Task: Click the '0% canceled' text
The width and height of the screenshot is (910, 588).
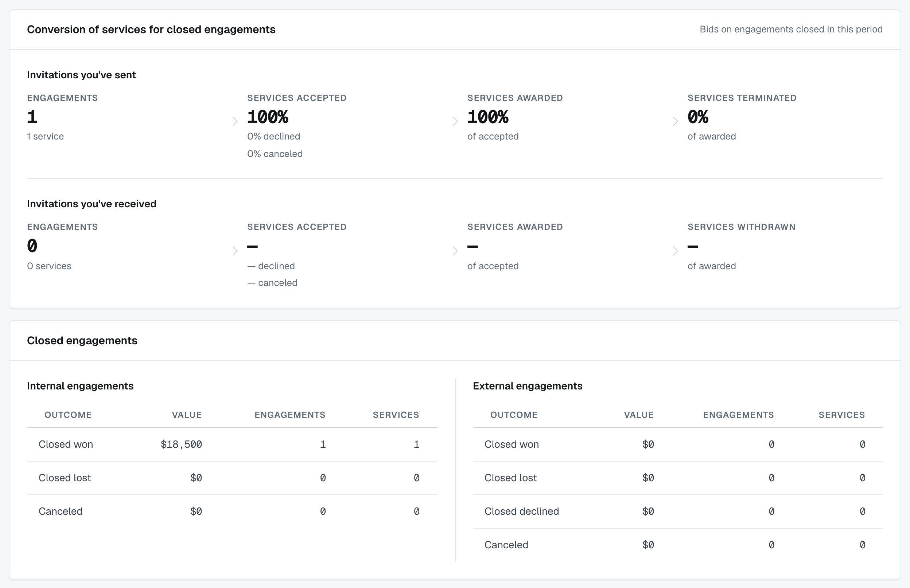Action: pyautogui.click(x=275, y=154)
